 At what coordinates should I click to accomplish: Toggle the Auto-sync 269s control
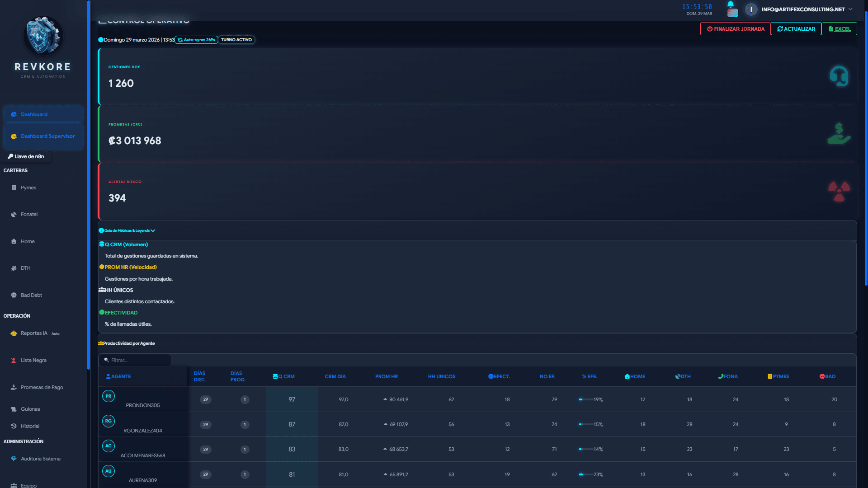pyautogui.click(x=195, y=40)
